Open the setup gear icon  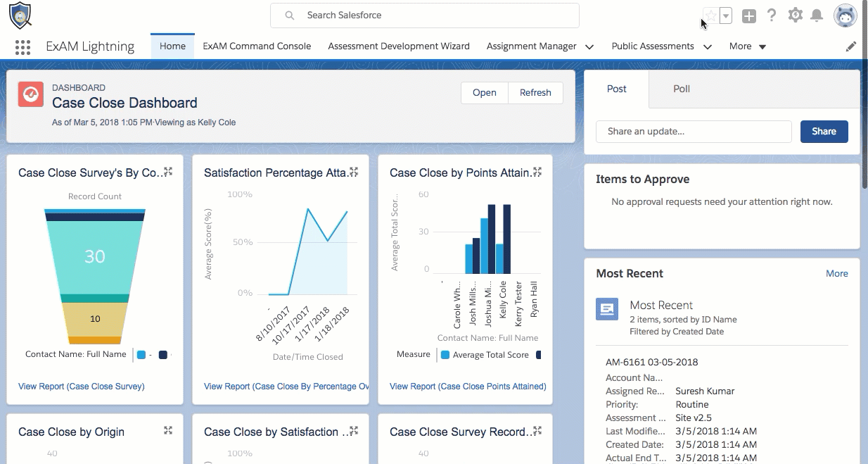click(795, 15)
